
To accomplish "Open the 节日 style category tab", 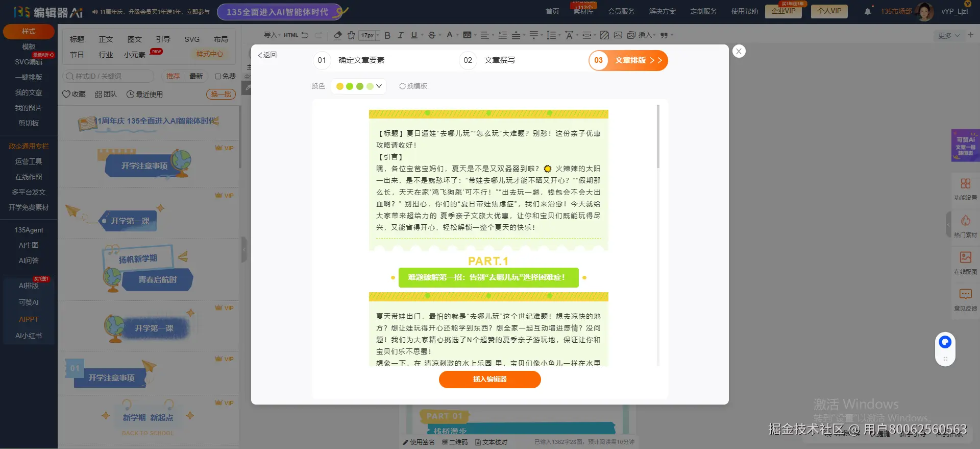I will (x=77, y=55).
